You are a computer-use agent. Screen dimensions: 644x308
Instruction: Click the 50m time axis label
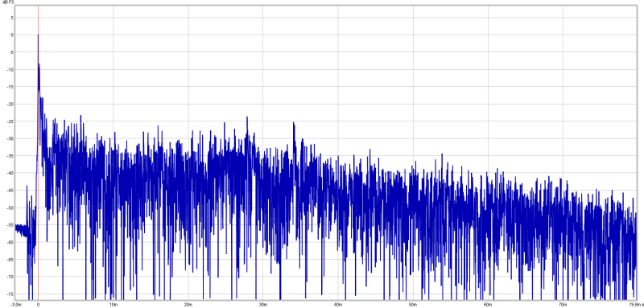click(x=413, y=305)
